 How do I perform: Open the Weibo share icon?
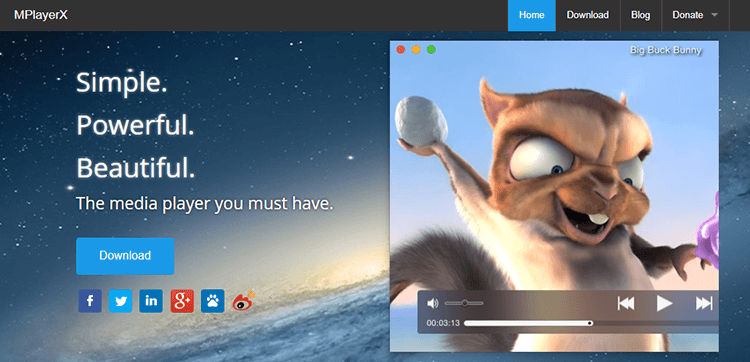point(244,301)
